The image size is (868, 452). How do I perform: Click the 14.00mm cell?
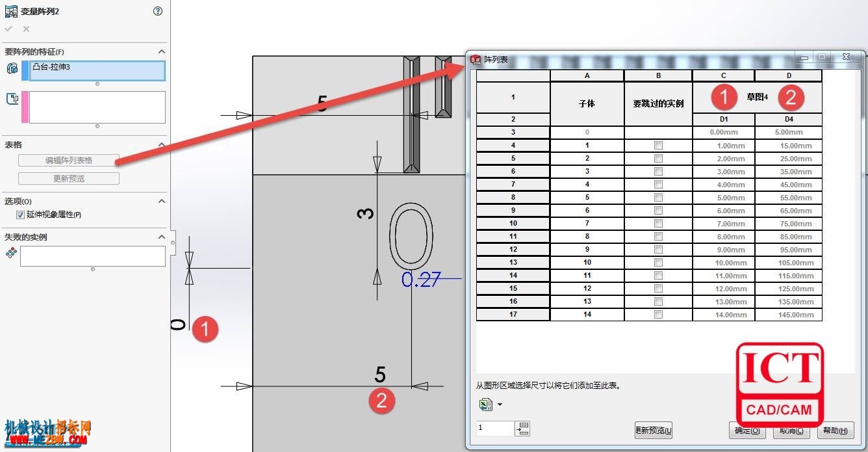coord(724,315)
